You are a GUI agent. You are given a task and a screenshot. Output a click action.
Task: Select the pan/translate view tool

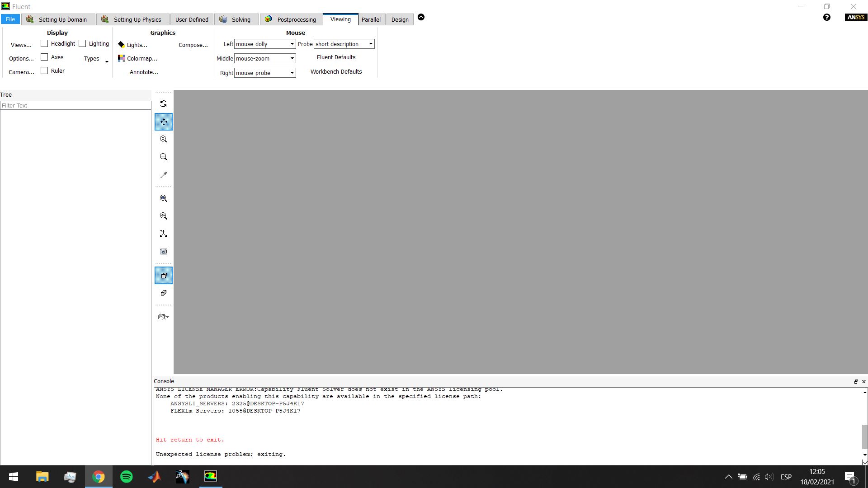coord(163,122)
